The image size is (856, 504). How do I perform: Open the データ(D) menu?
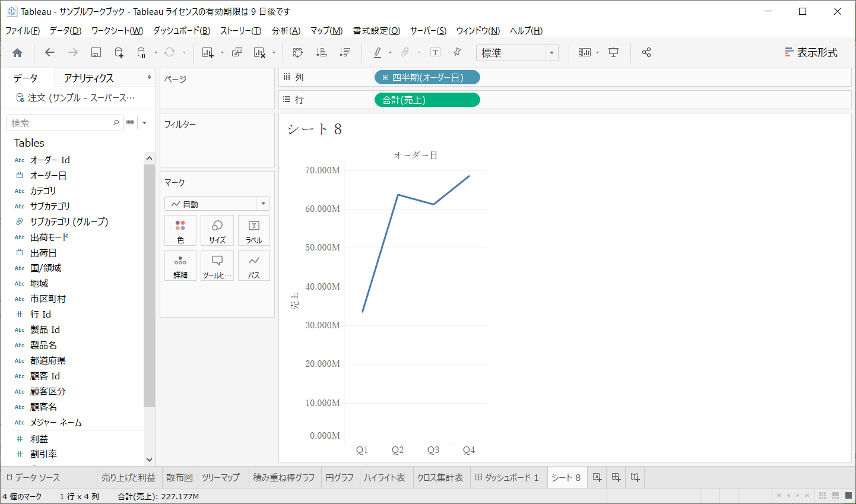tap(65, 31)
